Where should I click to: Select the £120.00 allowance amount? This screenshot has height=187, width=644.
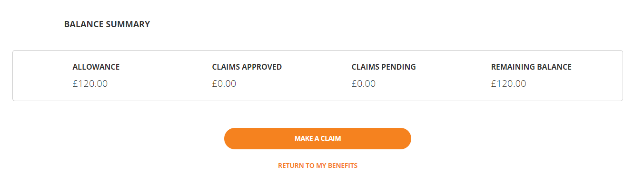point(90,83)
